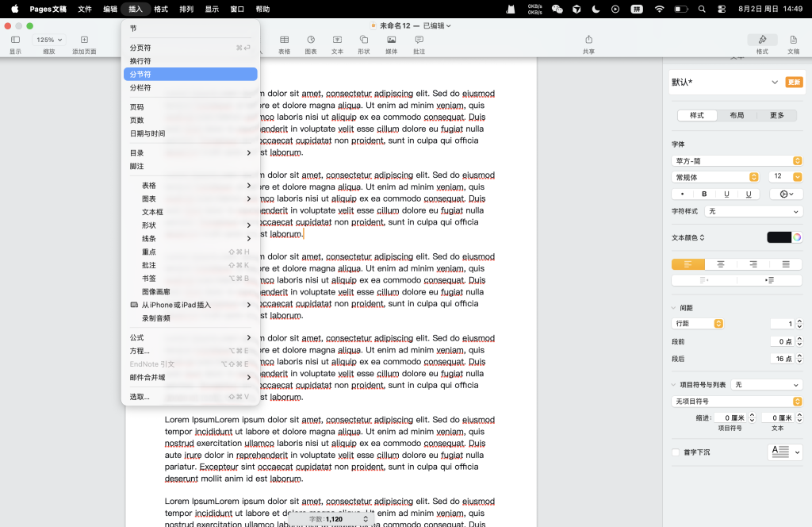Select 分页符 menu item

[190, 48]
